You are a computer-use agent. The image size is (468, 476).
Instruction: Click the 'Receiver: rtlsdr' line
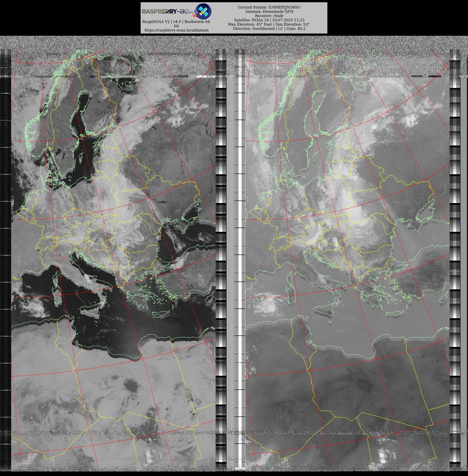point(269,16)
